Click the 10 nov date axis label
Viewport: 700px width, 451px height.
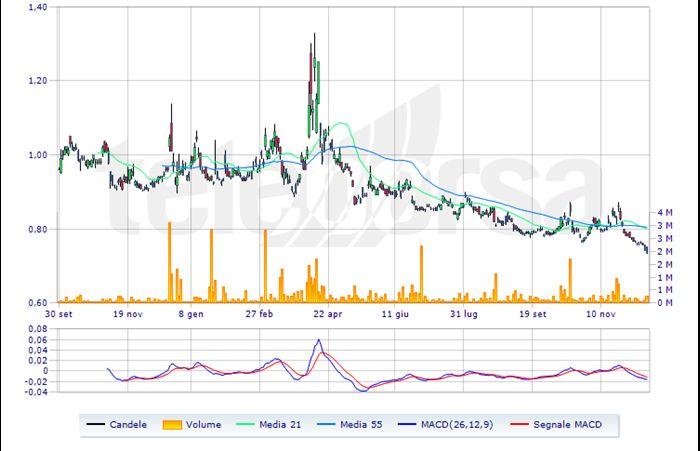(600, 313)
